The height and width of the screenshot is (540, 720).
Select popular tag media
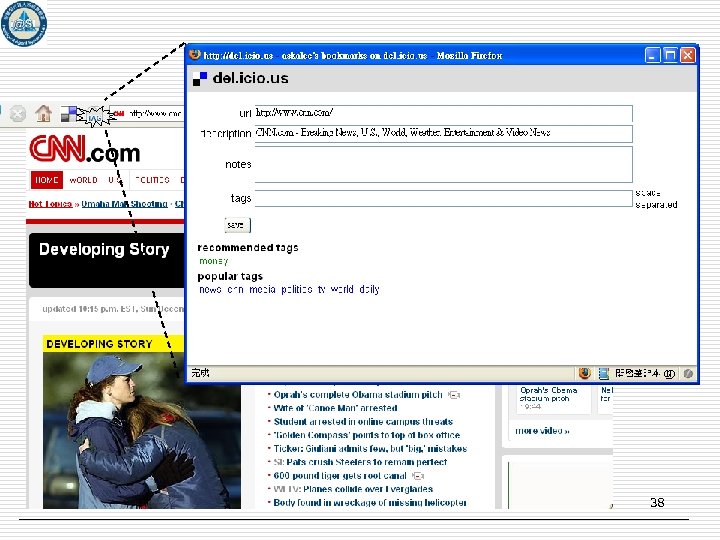tap(262, 289)
